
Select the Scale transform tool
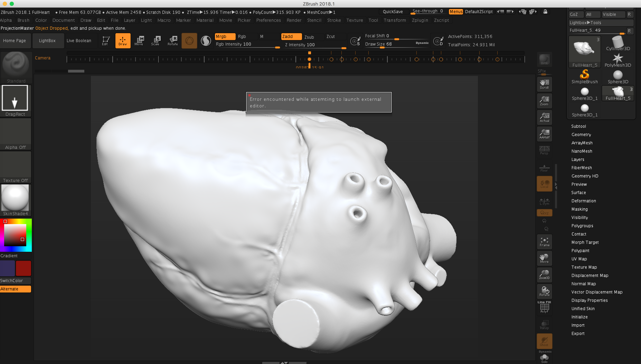click(155, 41)
